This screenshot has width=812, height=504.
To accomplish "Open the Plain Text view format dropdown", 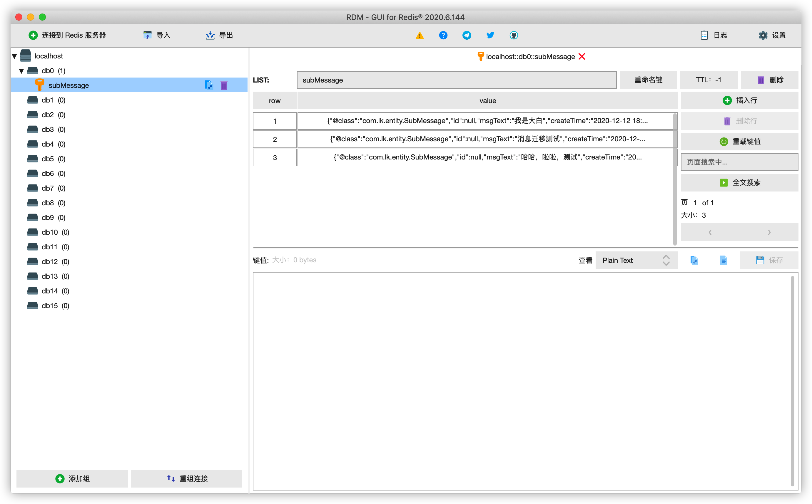I will [x=636, y=260].
